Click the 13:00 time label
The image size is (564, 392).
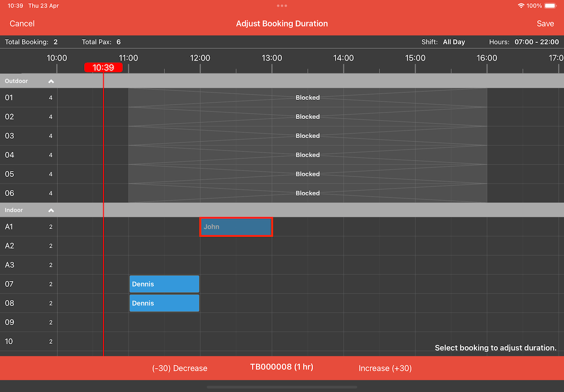pyautogui.click(x=271, y=58)
